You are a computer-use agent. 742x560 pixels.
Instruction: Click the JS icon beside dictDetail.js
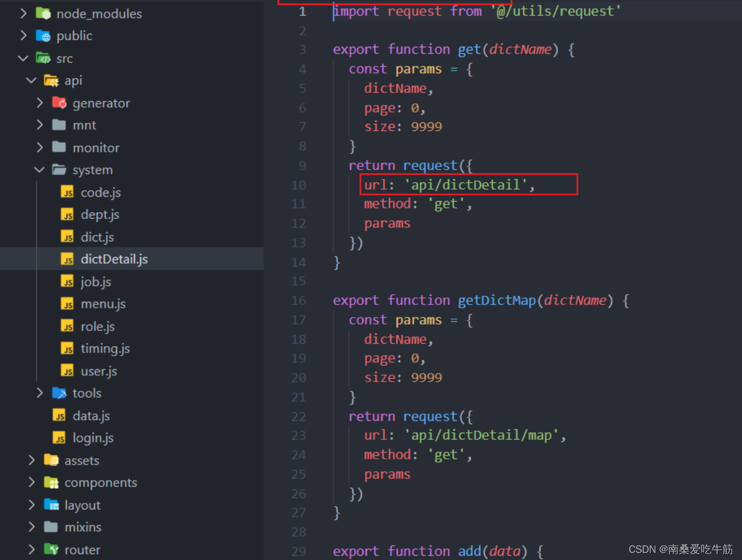(67, 259)
